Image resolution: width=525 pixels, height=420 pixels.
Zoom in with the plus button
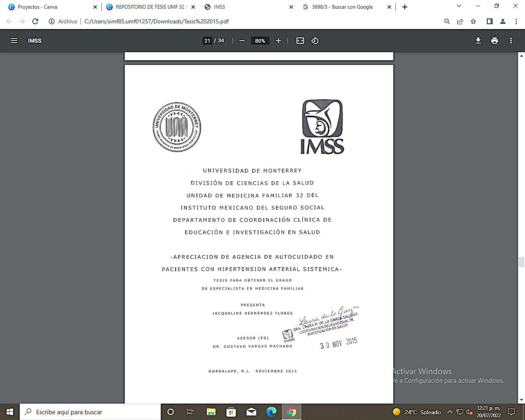tap(278, 41)
